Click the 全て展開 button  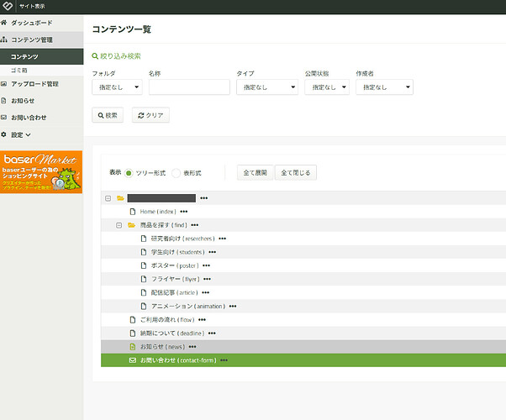[255, 172]
